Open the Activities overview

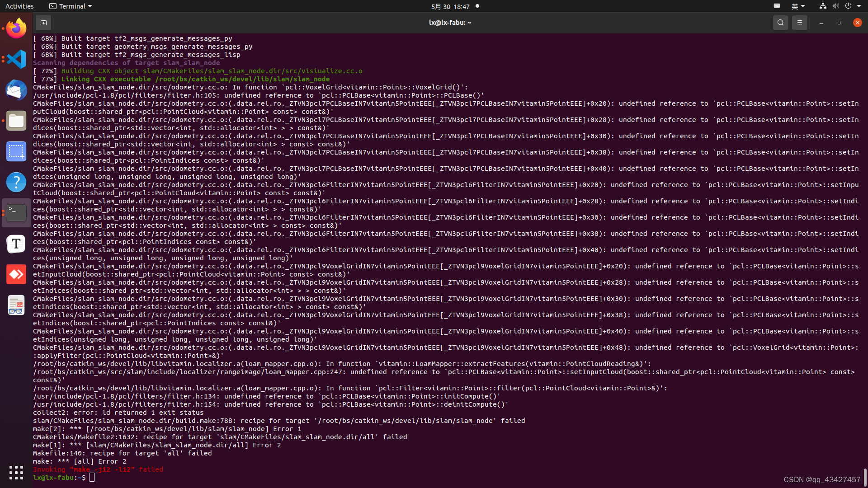[x=19, y=6]
